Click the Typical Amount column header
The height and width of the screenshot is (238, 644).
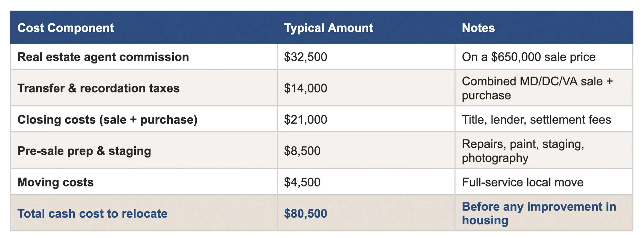[x=328, y=28]
